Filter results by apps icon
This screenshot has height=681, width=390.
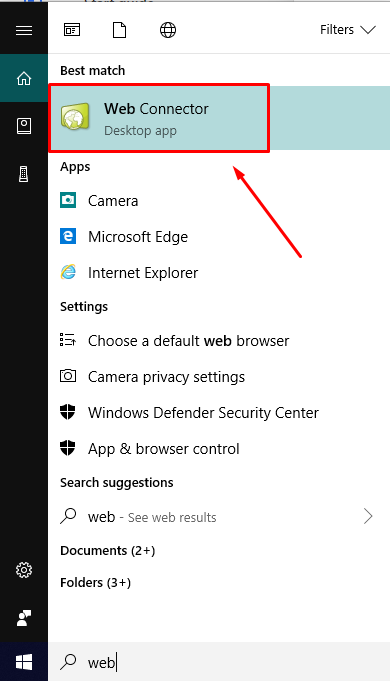(x=72, y=30)
